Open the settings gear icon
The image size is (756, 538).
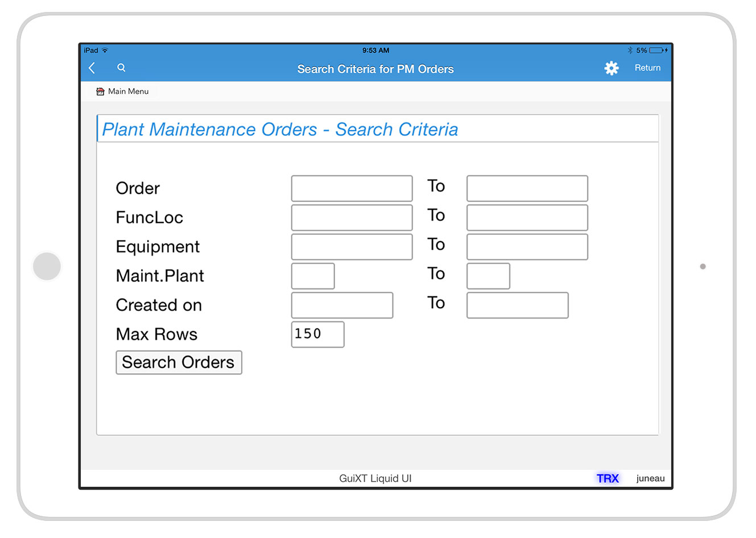(x=611, y=68)
